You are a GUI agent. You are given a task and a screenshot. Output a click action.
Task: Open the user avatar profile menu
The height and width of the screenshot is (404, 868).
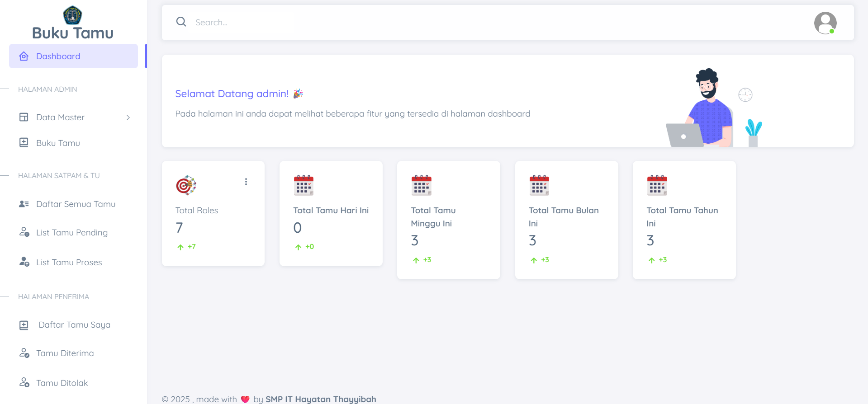click(x=825, y=23)
